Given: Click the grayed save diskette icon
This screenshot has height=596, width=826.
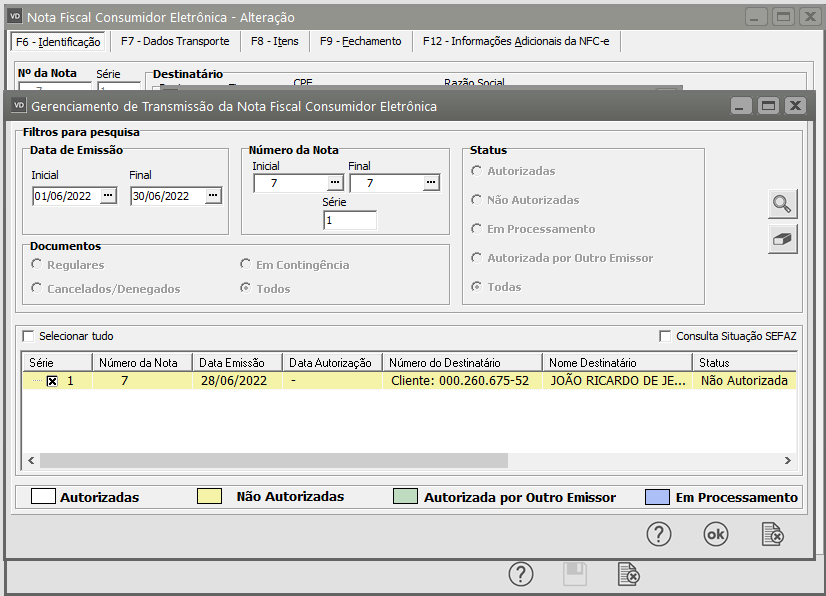Looking at the screenshot, I should tap(574, 574).
